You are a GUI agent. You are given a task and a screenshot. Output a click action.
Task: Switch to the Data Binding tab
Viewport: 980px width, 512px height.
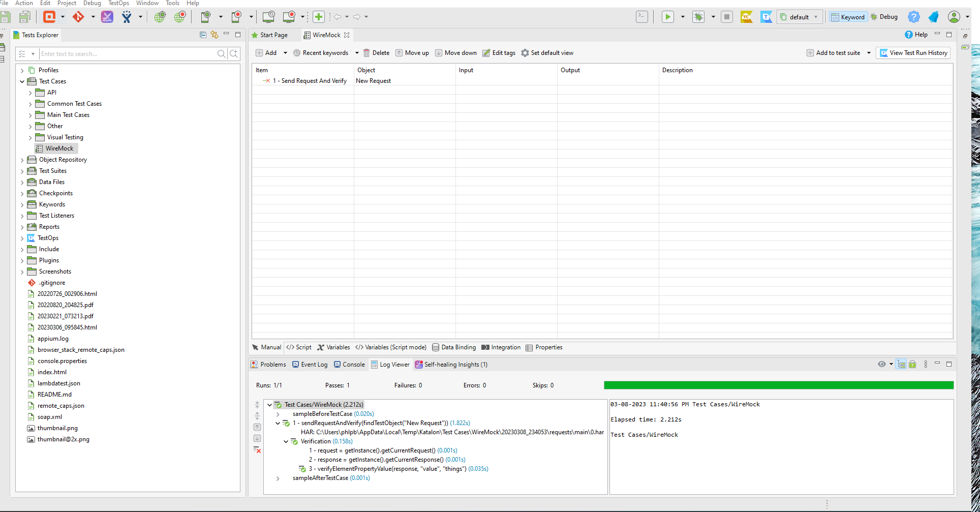tap(454, 347)
